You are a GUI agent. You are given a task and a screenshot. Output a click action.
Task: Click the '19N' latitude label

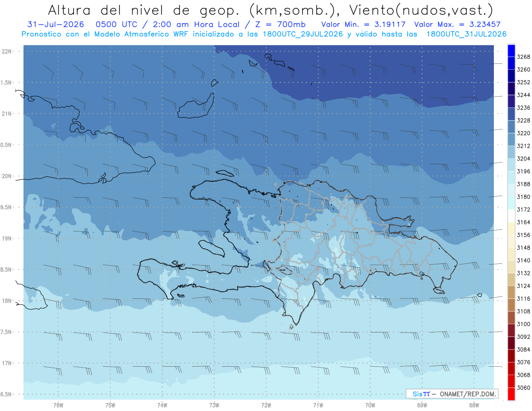[7, 239]
